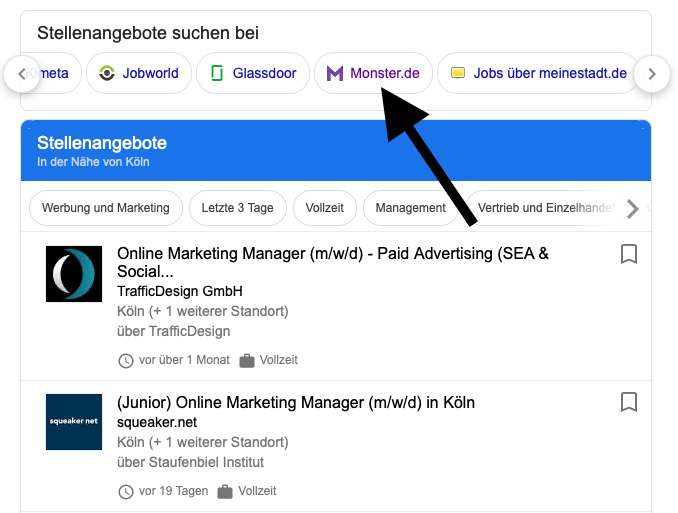Click the Jobworld eye logo icon
The width and height of the screenshot is (678, 513).
click(107, 73)
